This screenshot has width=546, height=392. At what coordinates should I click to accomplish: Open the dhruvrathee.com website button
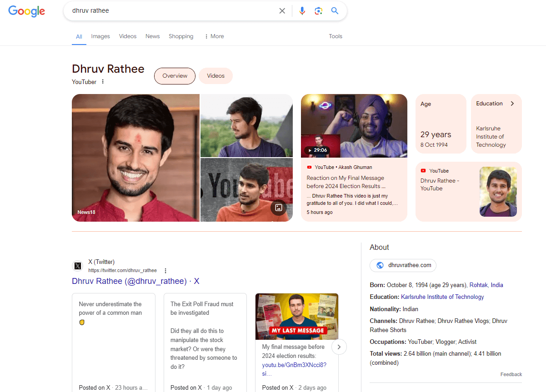[403, 265]
